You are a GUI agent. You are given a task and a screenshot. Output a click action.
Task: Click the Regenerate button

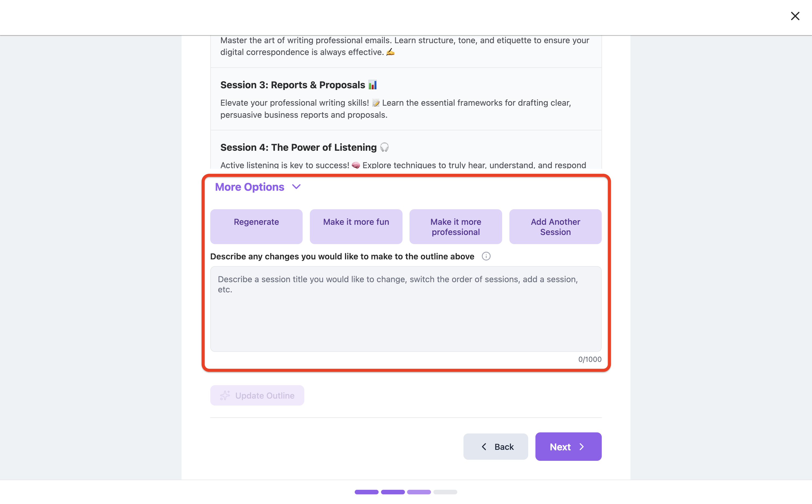point(256,227)
